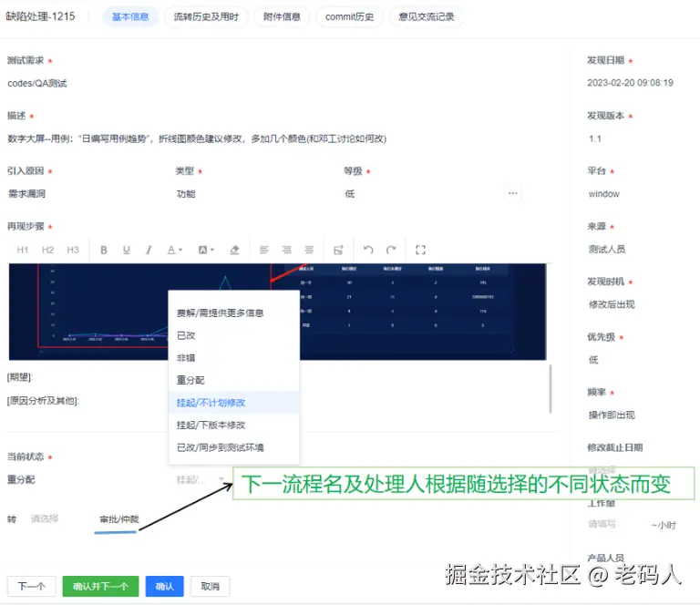
Task: Open the three-dots more options button
Action: click(513, 193)
